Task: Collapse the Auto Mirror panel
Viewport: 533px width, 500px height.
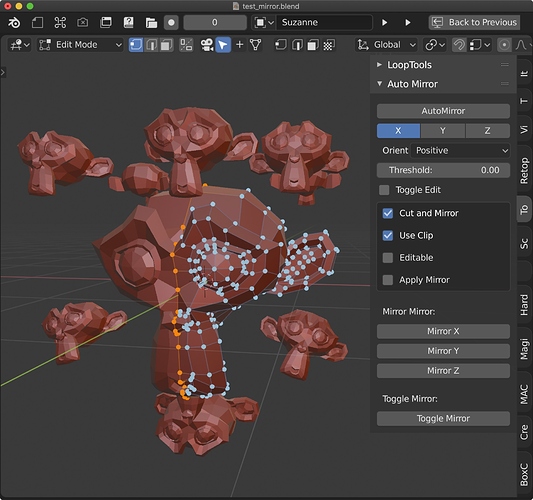Action: pyautogui.click(x=379, y=84)
